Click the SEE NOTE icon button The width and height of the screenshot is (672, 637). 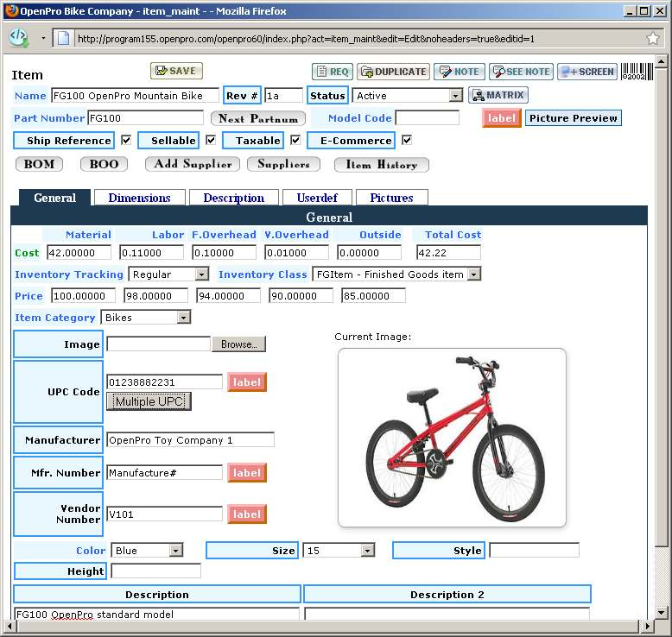[x=521, y=72]
